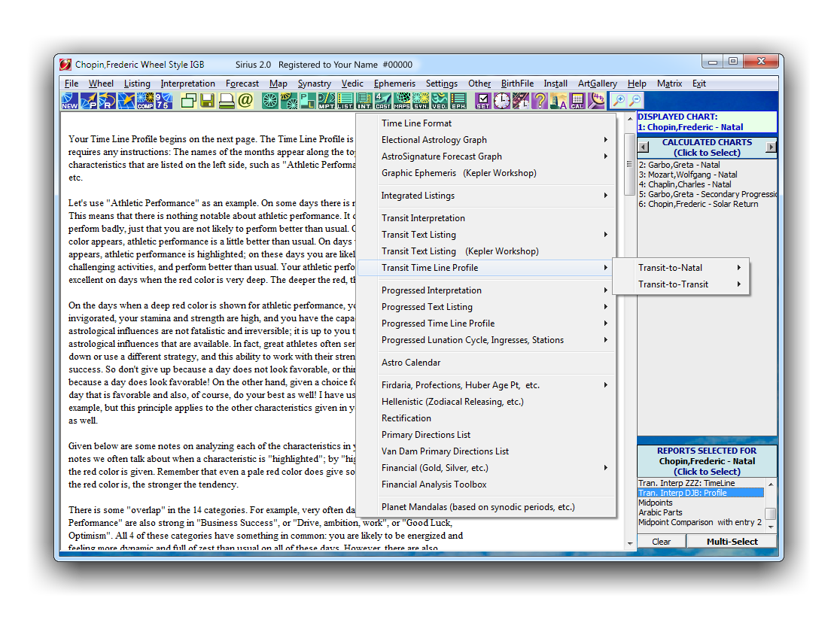Click the cascade windows icon
Viewport: 837px width, 644px height.
tap(188, 100)
